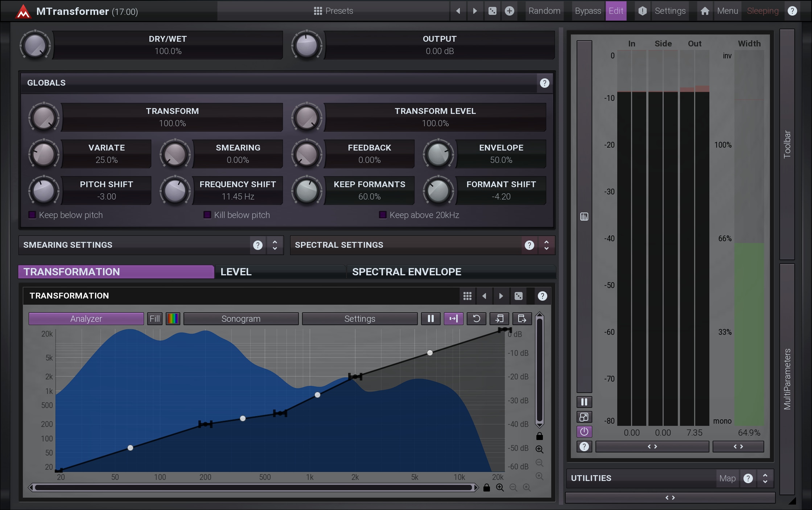Enable Kill below pitch checkbox
This screenshot has width=812, height=510.
(x=207, y=215)
